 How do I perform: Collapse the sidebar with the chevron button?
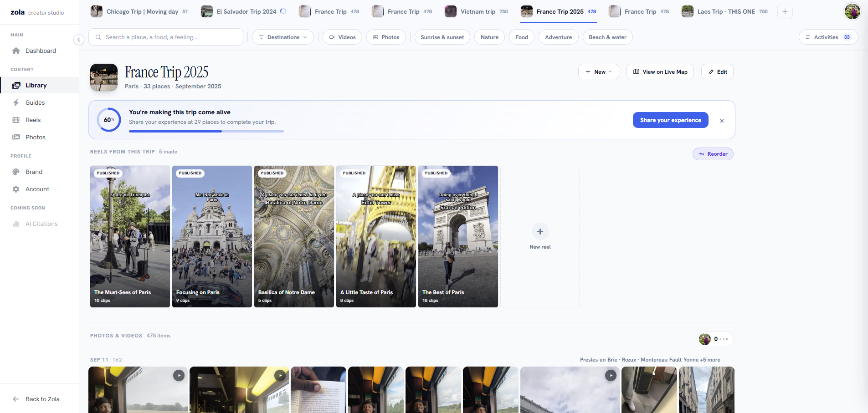79,40
